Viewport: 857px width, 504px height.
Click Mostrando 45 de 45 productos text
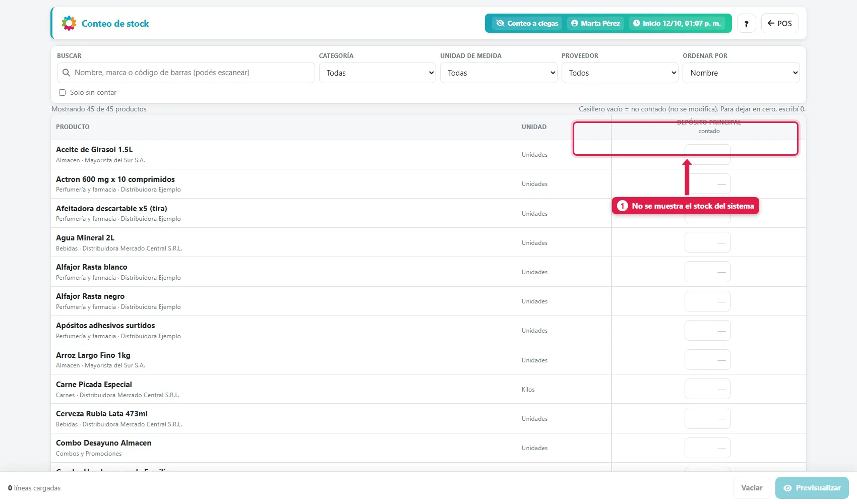[x=99, y=109]
